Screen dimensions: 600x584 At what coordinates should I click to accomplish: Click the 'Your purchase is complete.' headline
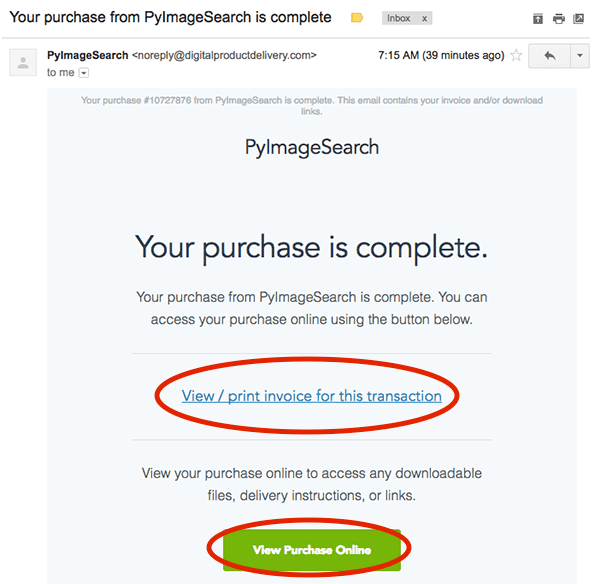[311, 248]
